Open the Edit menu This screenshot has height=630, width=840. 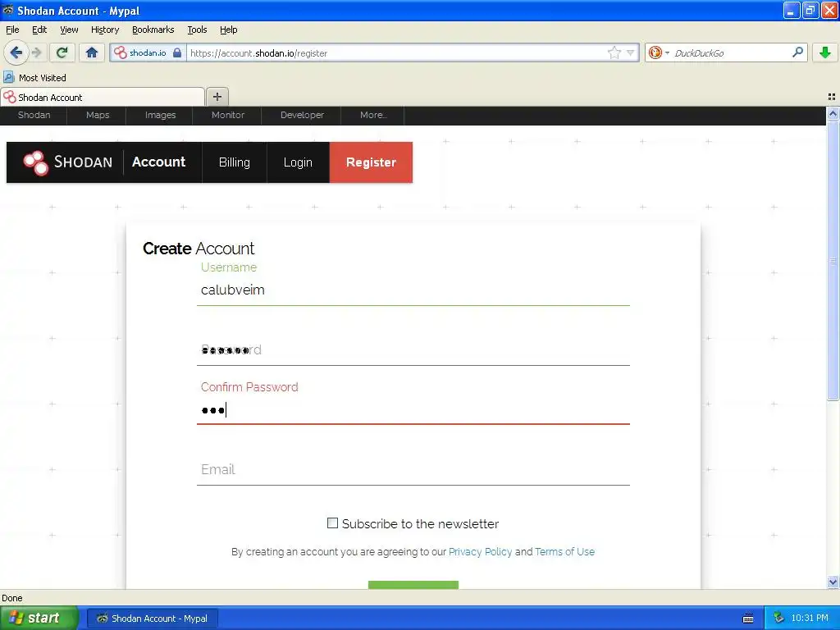click(39, 30)
